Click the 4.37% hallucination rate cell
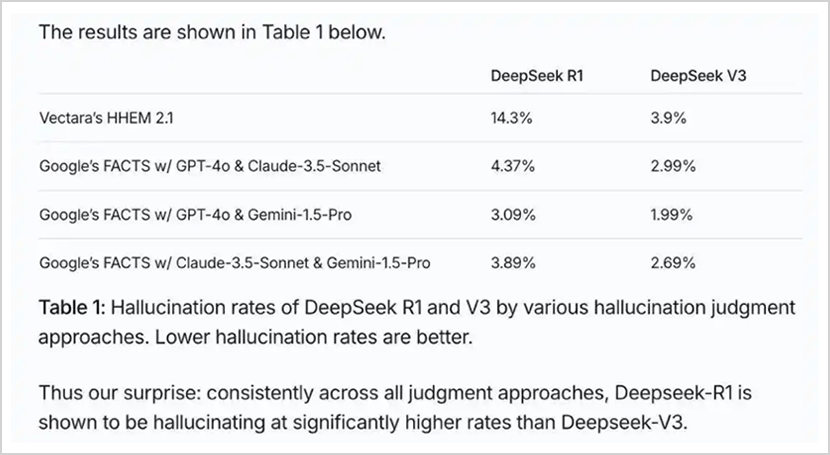Image resolution: width=830 pixels, height=455 pixels. pyautogui.click(x=510, y=166)
